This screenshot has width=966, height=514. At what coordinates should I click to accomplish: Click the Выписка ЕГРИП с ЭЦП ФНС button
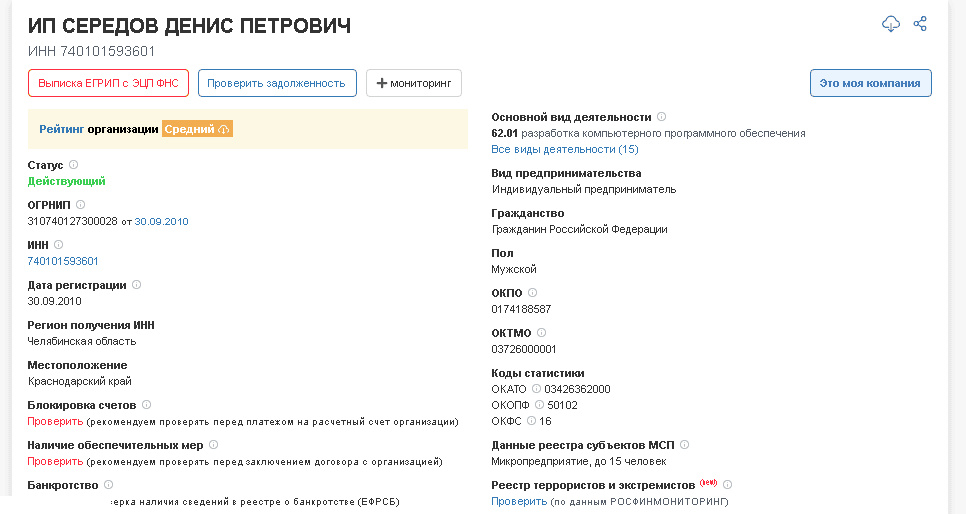click(108, 83)
